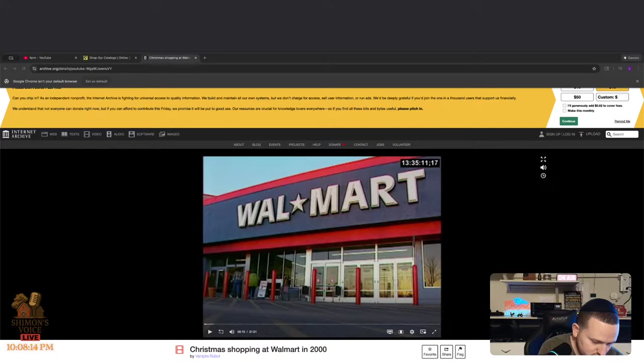The width and height of the screenshot is (644, 362).
Task: Open the Vampire Robot uploader link
Action: (x=207, y=356)
